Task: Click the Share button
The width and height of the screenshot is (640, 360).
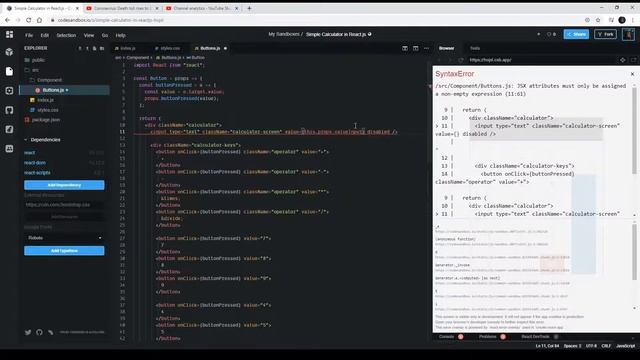Action: [576, 34]
